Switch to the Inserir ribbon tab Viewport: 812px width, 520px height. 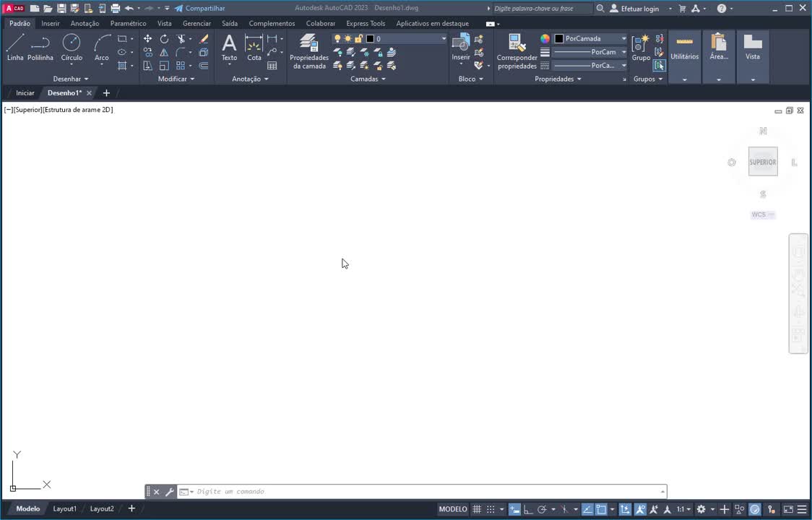50,23
